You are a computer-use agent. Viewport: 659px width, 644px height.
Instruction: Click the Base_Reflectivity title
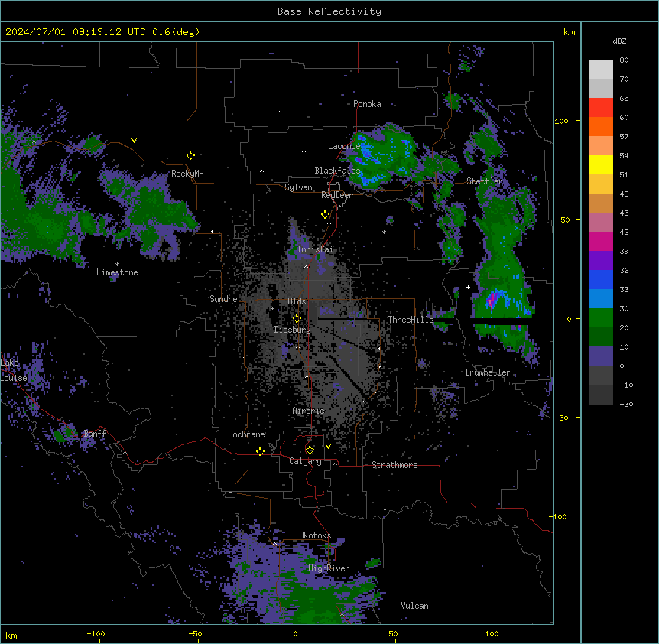coord(329,11)
